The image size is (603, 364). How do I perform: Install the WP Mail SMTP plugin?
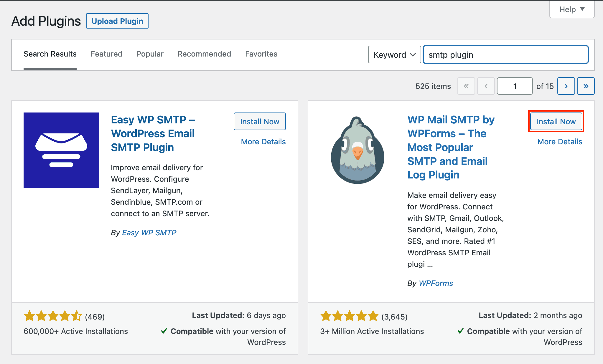(x=556, y=121)
